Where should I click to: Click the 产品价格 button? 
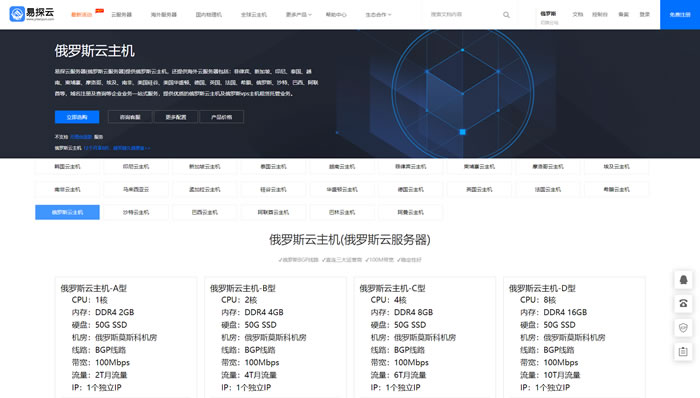coord(221,117)
